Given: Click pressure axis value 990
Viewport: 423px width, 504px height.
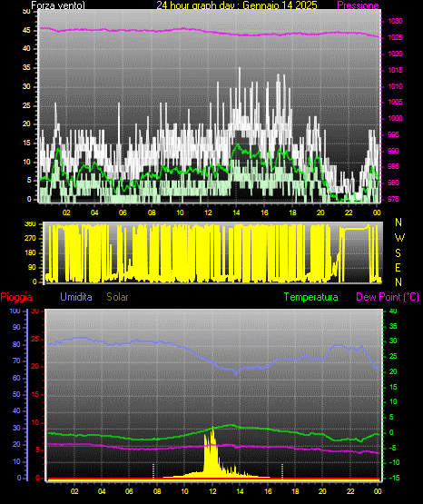Looking at the screenshot, I should point(393,151).
